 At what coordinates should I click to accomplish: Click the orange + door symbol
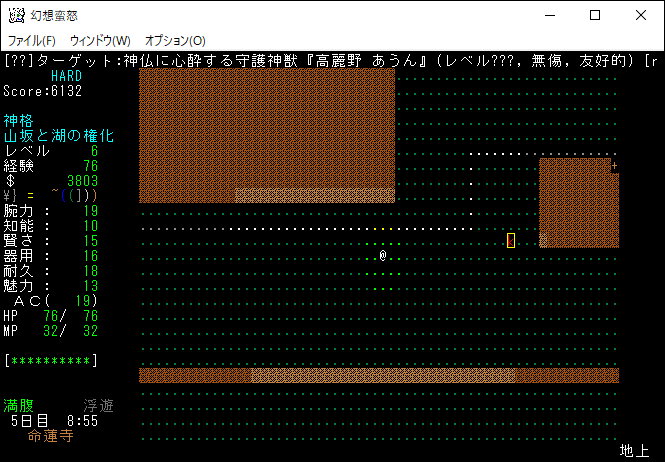pyautogui.click(x=614, y=166)
